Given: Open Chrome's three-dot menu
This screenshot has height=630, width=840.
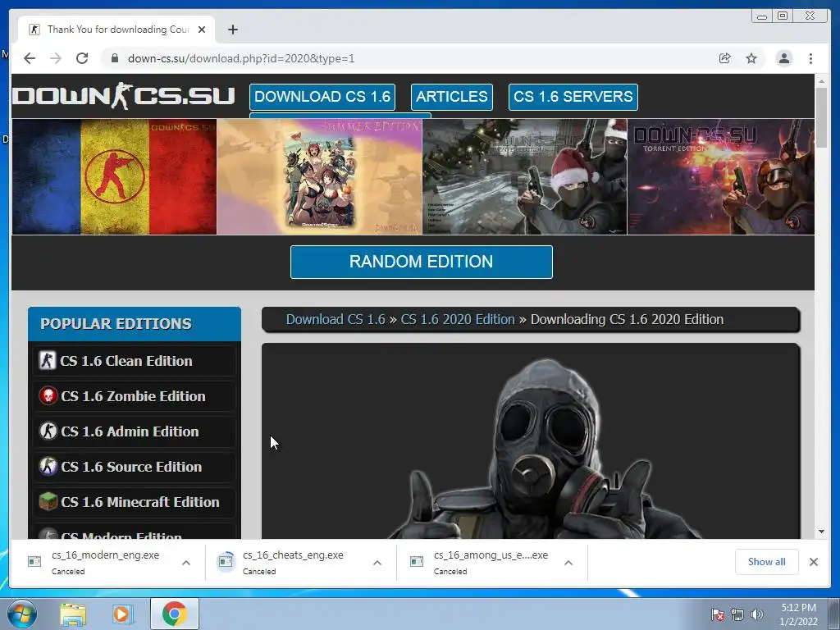Looking at the screenshot, I should point(810,58).
